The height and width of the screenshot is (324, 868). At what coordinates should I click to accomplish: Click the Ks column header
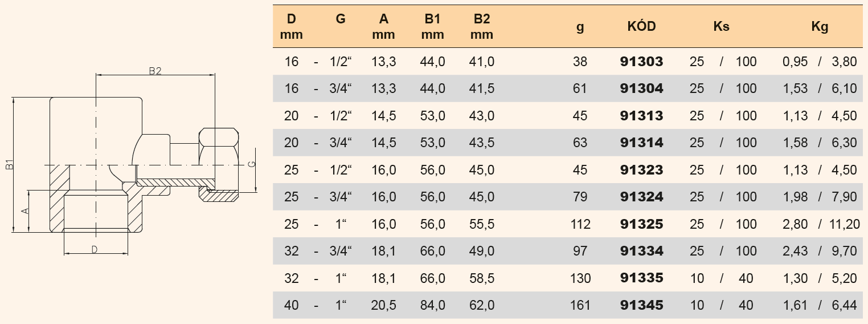click(721, 26)
